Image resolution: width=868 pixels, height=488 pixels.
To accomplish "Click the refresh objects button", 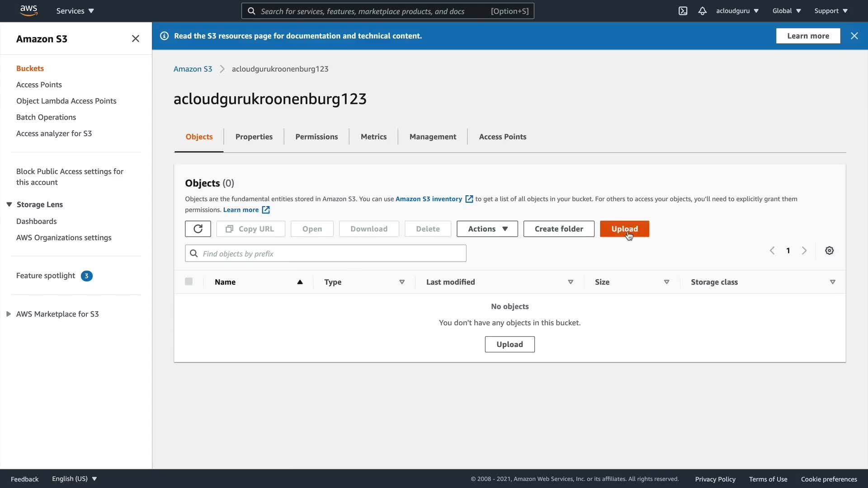I will point(198,229).
